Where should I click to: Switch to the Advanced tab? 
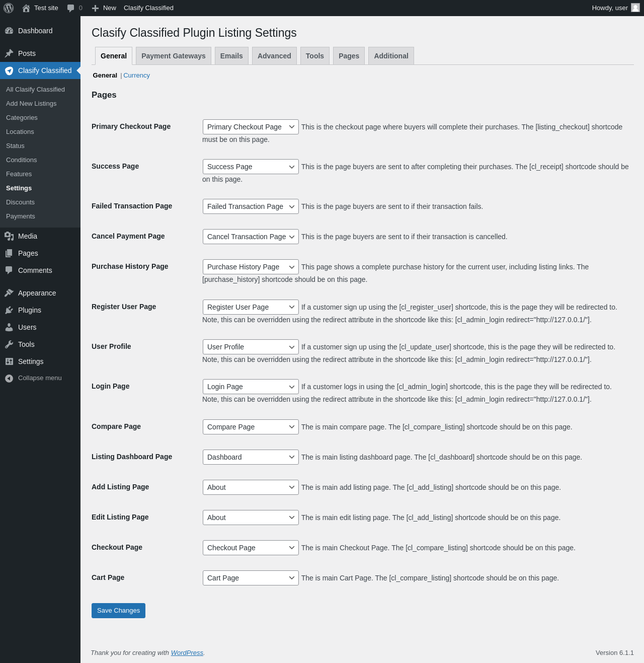(x=274, y=56)
